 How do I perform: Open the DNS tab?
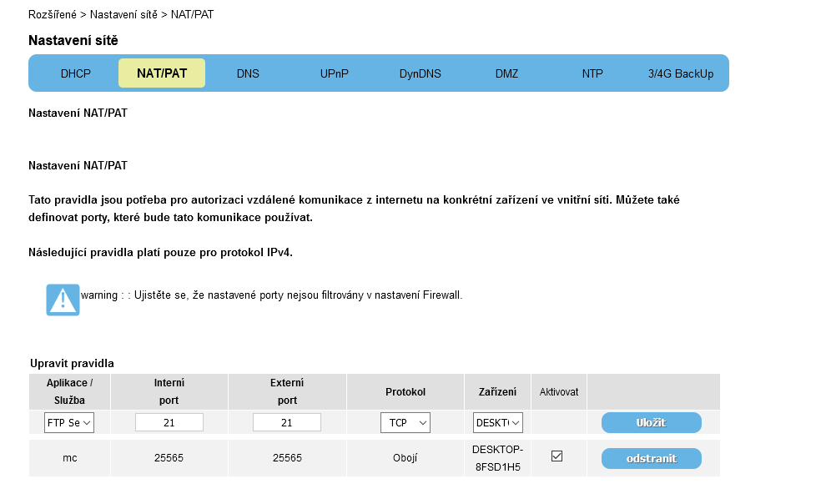coord(248,73)
